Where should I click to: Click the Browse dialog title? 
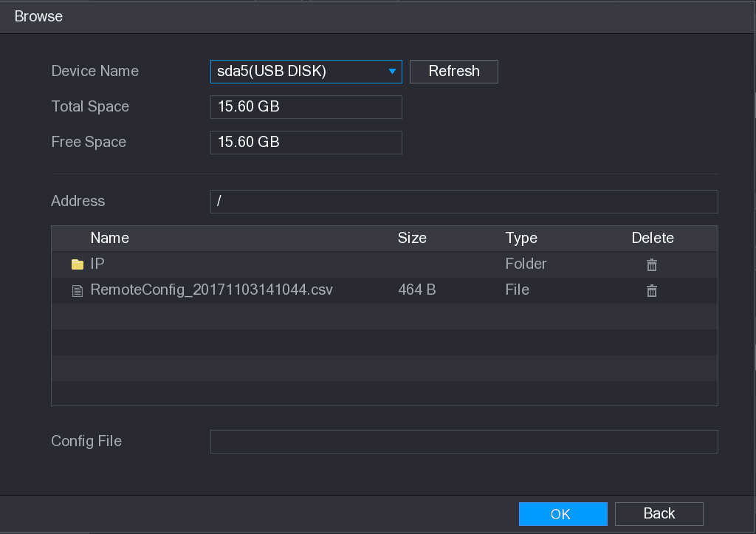38,16
